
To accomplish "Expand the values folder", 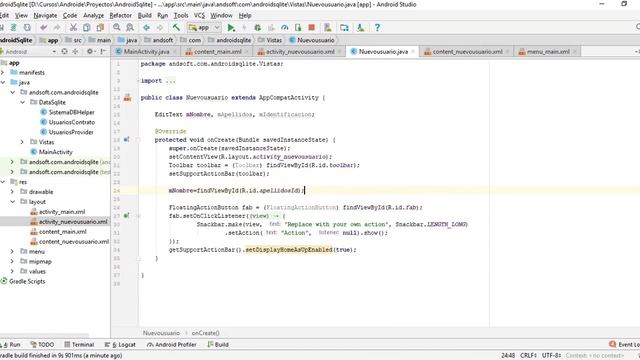I will 12,271.
